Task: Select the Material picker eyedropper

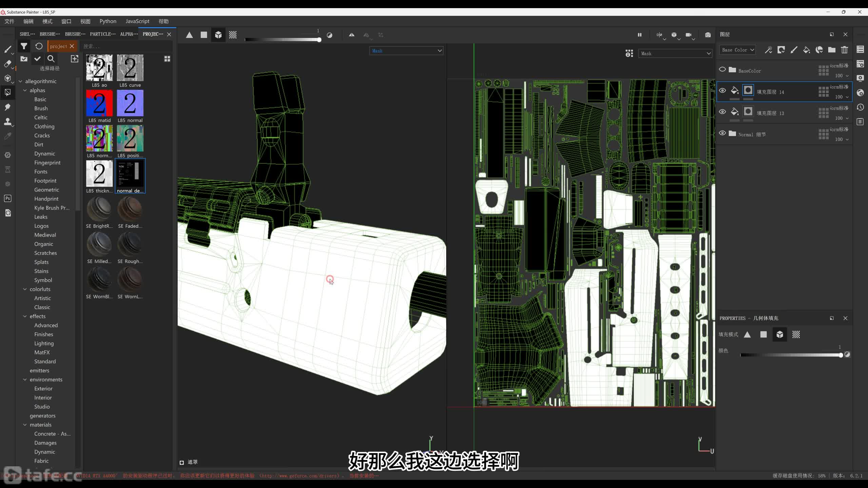Action: (x=7, y=136)
